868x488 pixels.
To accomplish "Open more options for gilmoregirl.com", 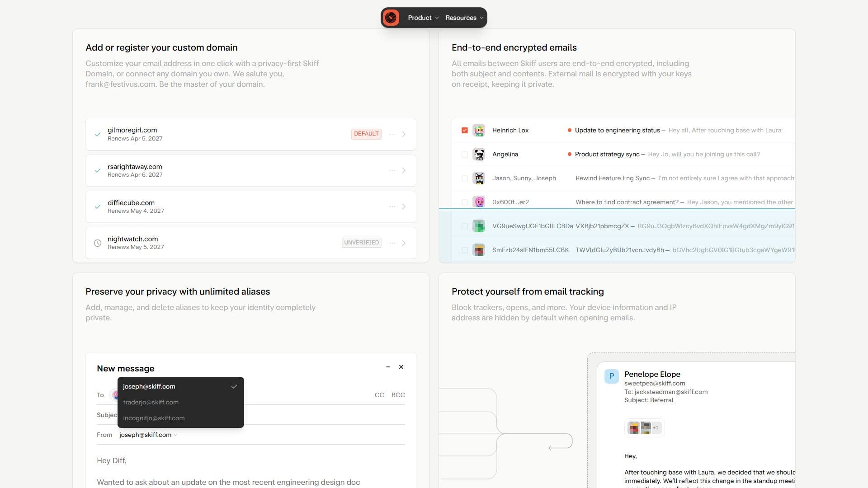I will coord(392,134).
